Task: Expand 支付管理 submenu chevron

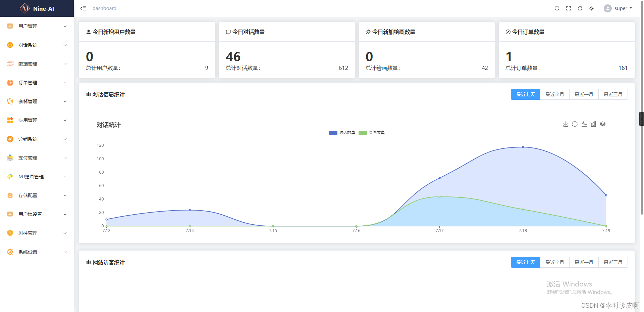Action: (x=65, y=158)
